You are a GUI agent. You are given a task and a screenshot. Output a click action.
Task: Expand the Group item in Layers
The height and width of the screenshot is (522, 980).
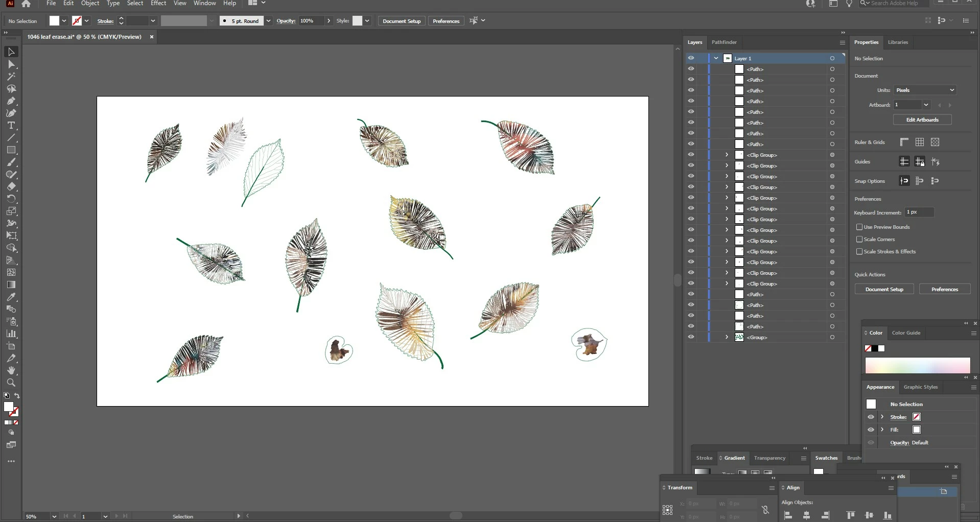click(x=727, y=338)
